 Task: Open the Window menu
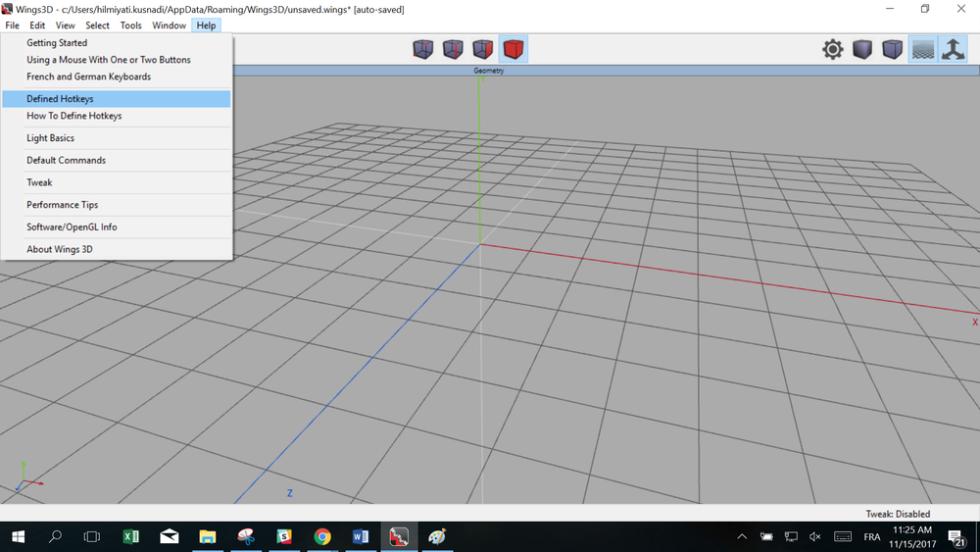pos(169,25)
